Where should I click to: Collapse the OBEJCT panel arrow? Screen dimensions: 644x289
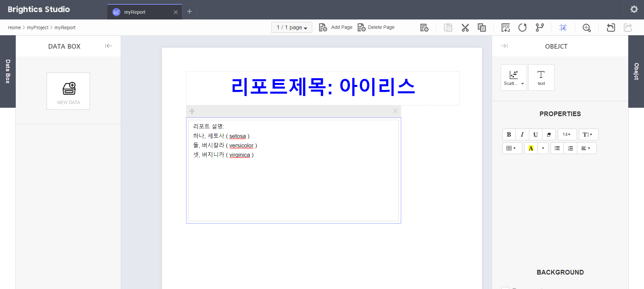click(504, 46)
